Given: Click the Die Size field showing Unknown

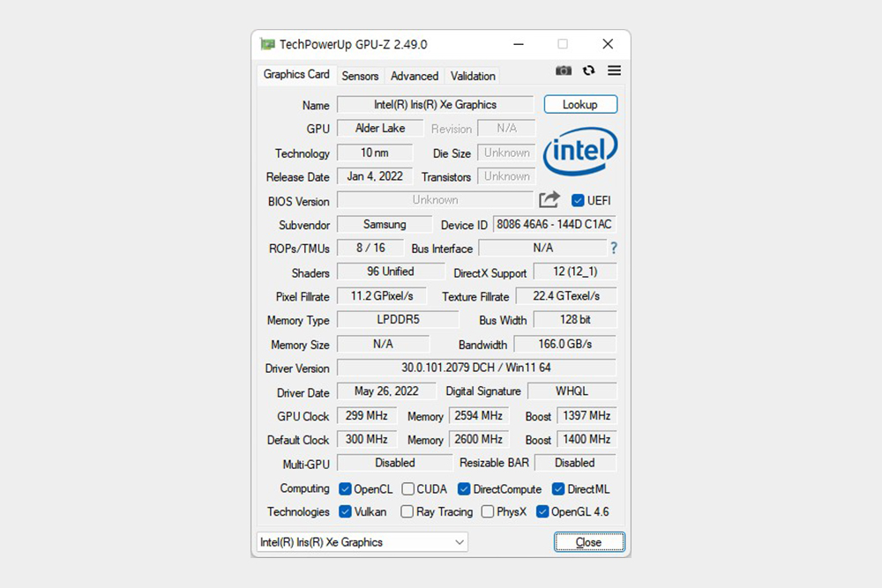Looking at the screenshot, I should (x=507, y=153).
